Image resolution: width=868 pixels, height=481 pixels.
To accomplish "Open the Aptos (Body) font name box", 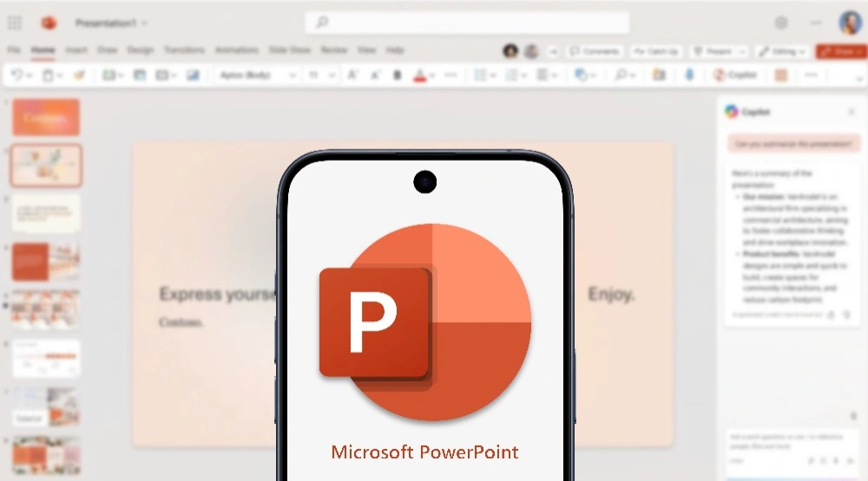I will point(257,75).
